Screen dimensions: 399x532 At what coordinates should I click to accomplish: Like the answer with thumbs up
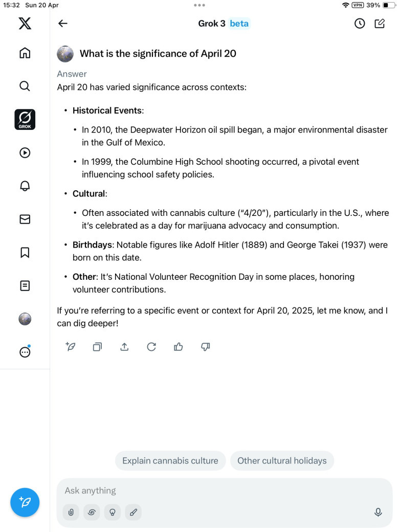tap(179, 347)
